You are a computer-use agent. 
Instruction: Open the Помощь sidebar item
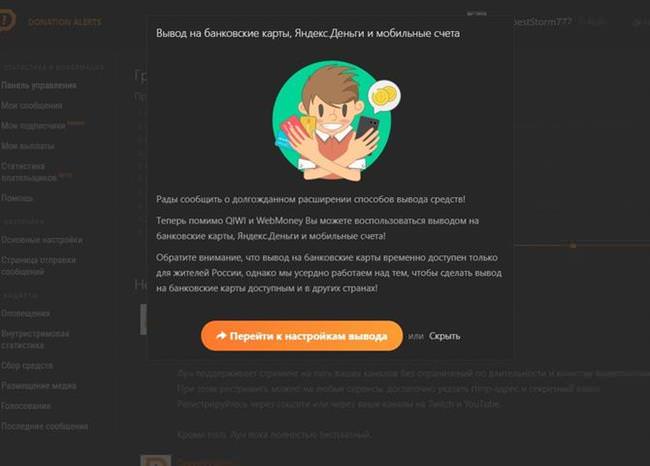[x=17, y=198]
